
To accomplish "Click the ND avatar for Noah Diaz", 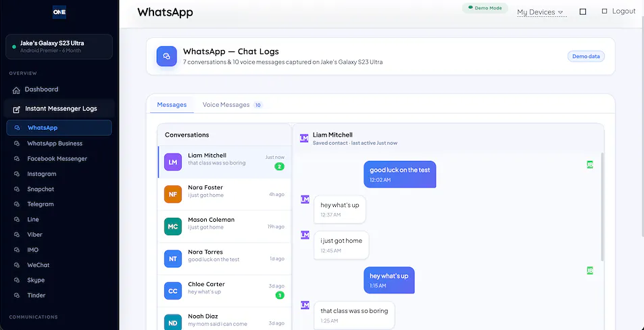I will pyautogui.click(x=173, y=323).
